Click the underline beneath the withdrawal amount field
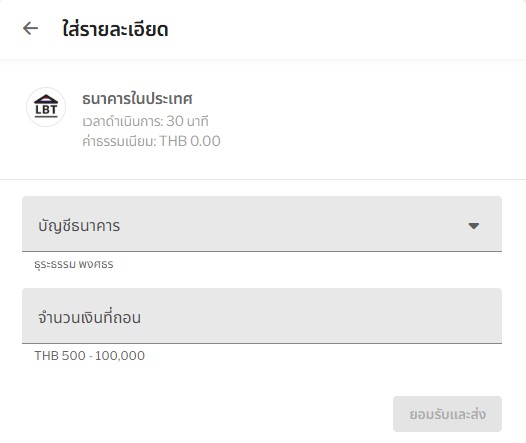The height and width of the screenshot is (443, 526). [262, 343]
